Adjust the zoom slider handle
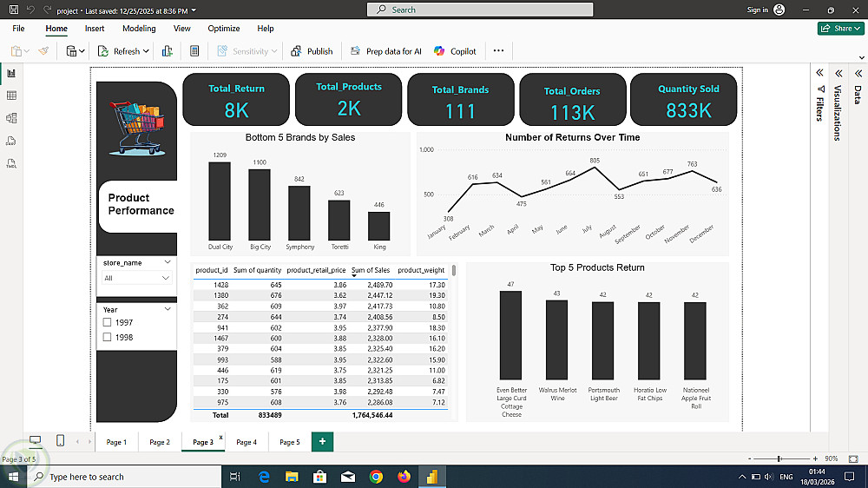Image resolution: width=868 pixels, height=488 pixels. (x=779, y=458)
